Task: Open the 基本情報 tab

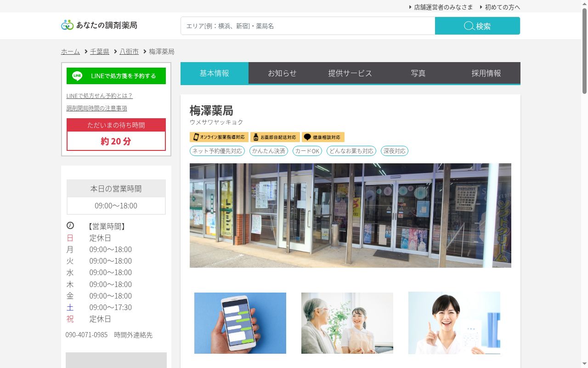Action: [215, 73]
